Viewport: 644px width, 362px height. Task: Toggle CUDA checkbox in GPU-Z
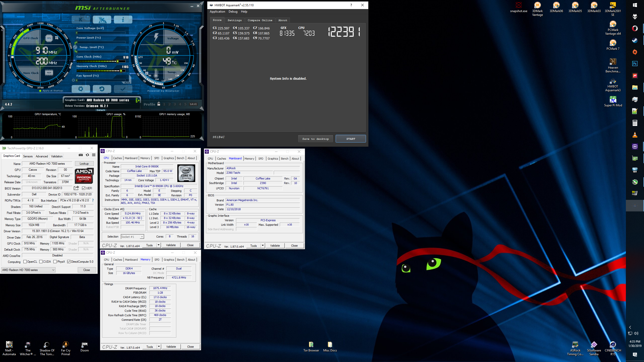(x=41, y=262)
